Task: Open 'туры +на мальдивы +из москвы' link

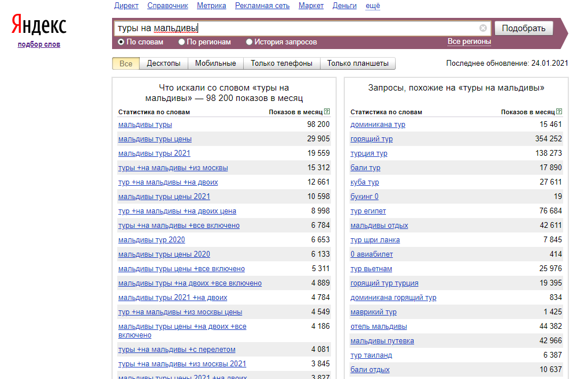Action: coord(173,168)
